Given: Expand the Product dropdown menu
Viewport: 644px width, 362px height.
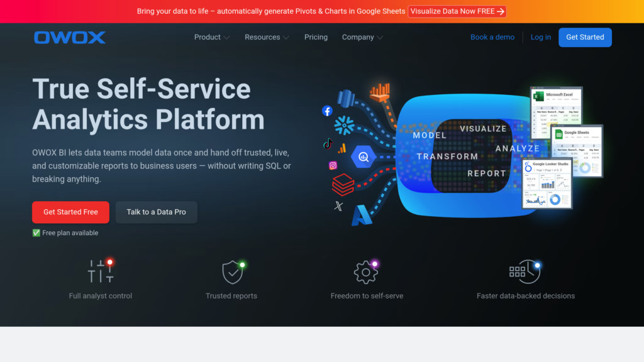Looking at the screenshot, I should (x=212, y=37).
